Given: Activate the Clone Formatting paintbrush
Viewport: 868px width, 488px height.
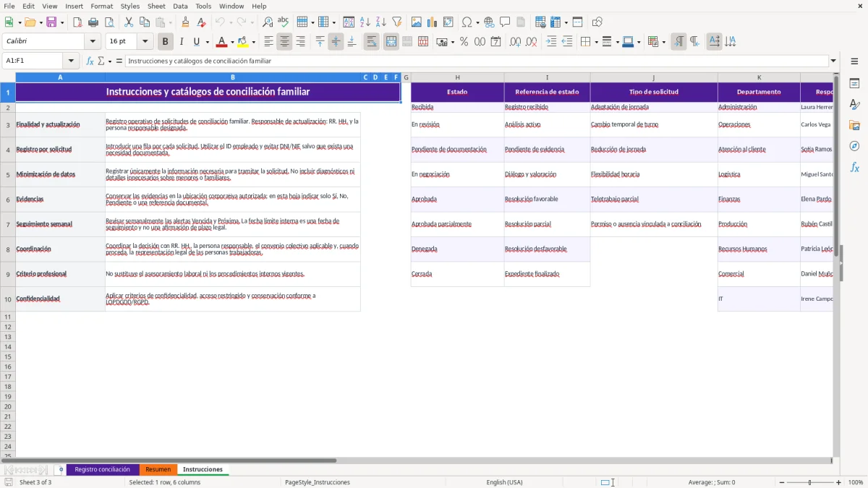Looking at the screenshot, I should click(186, 22).
